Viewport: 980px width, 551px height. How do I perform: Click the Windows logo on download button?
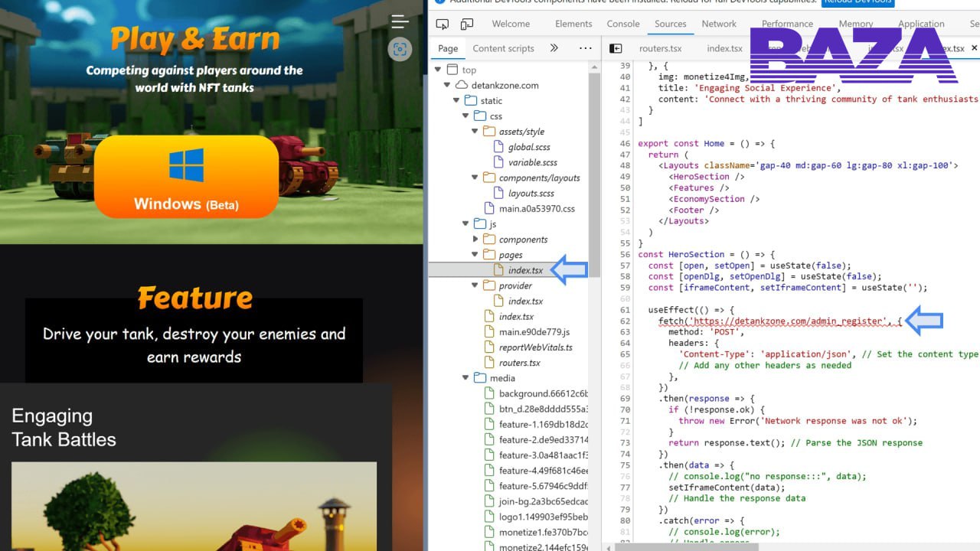coord(186,166)
